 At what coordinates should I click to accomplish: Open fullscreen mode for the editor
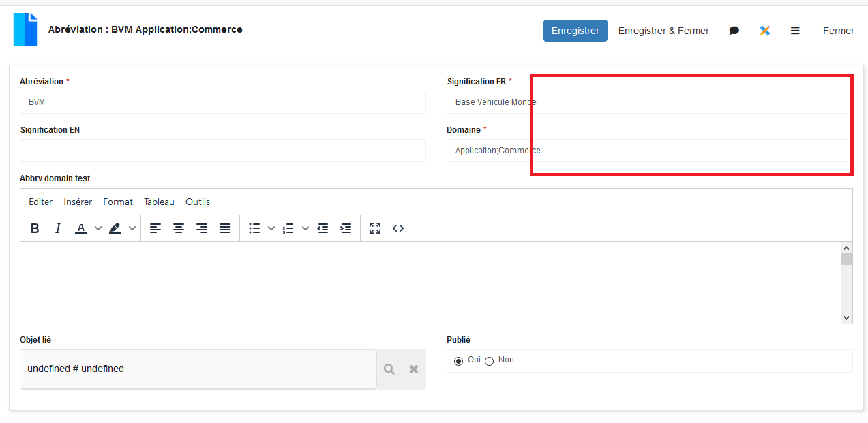tap(375, 228)
